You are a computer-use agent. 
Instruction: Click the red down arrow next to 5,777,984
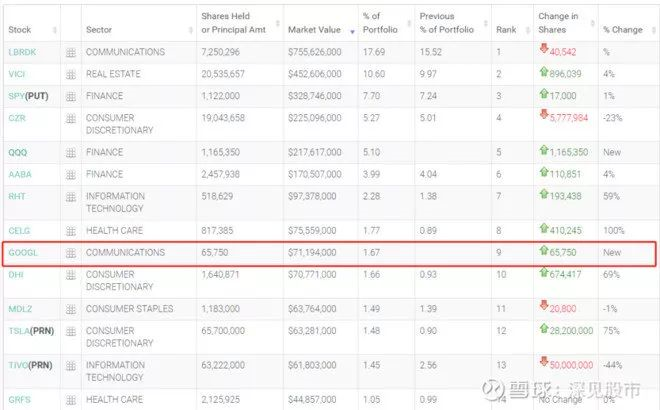coord(544,114)
